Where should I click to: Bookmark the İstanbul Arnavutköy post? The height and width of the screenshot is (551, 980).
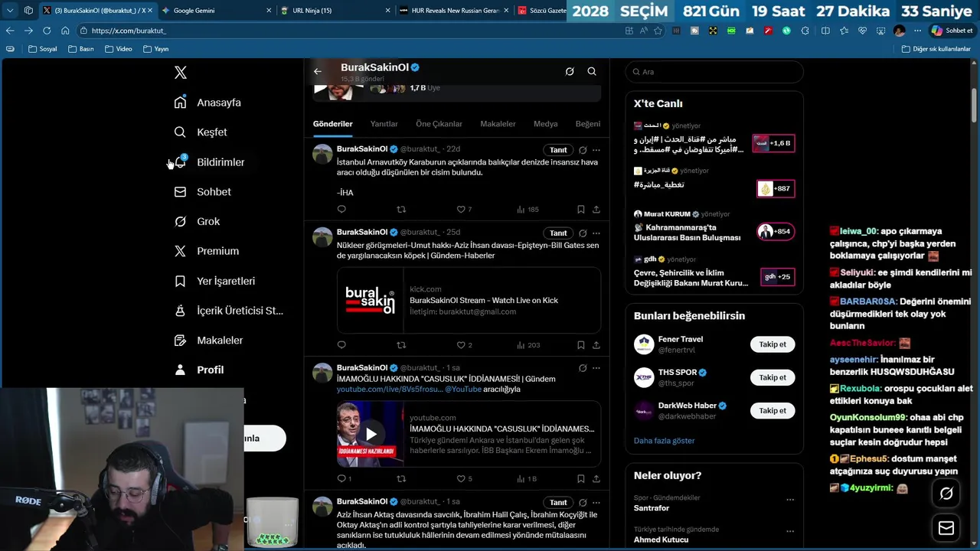pos(581,209)
